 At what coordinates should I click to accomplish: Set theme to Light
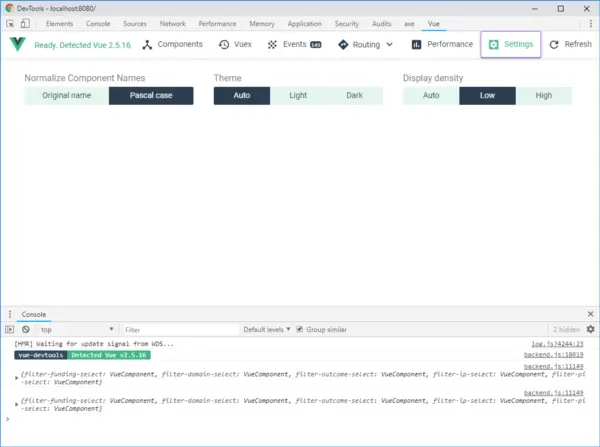(298, 95)
